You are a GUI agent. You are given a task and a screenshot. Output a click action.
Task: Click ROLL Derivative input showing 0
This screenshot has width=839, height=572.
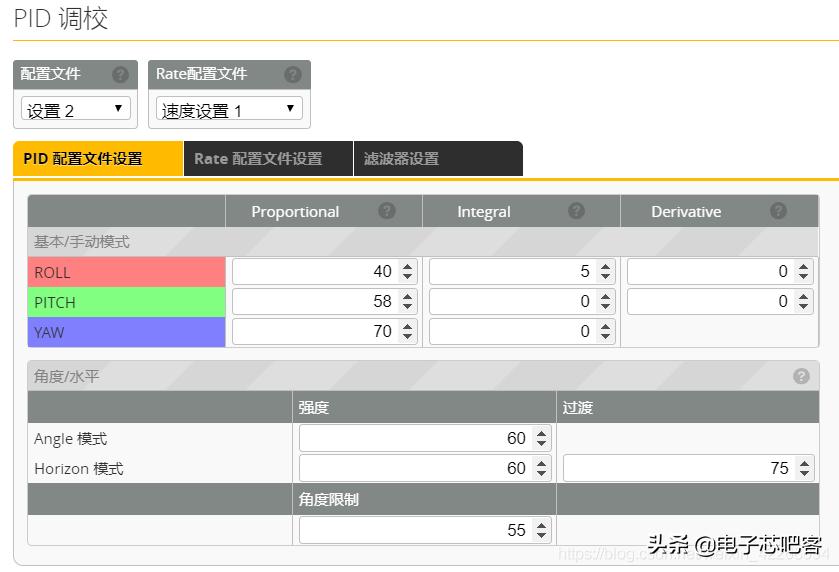coord(720,271)
